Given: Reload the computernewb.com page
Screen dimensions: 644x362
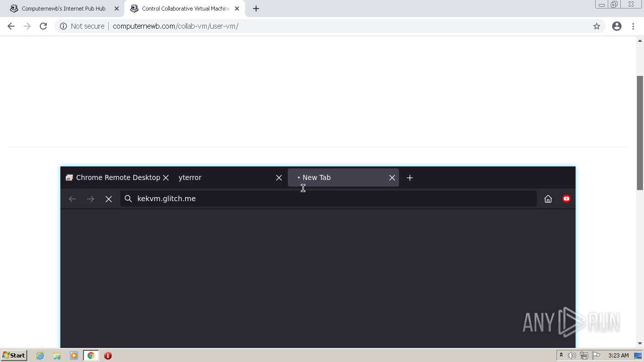Looking at the screenshot, I should click(x=43, y=26).
